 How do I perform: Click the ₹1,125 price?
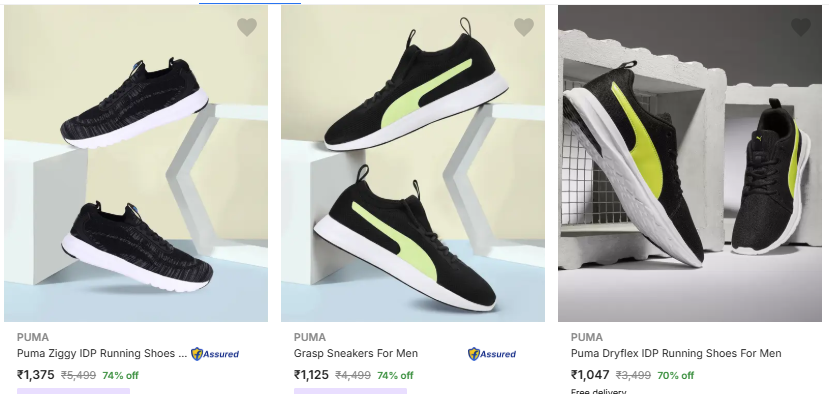tap(311, 375)
